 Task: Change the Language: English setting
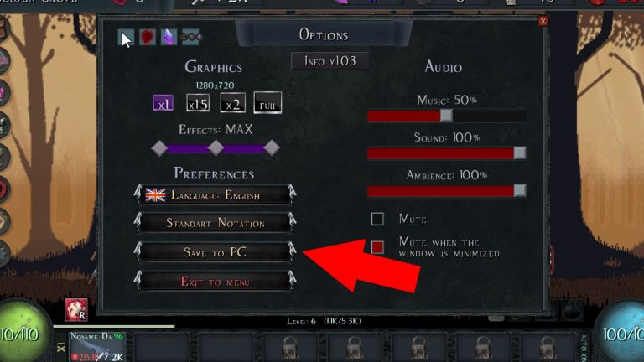pyautogui.click(x=216, y=195)
